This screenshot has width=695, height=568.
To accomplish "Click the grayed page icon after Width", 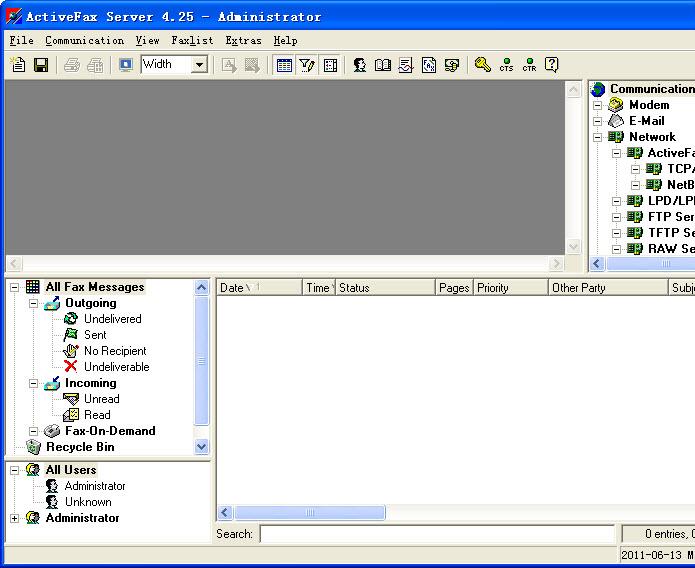I will tap(229, 65).
